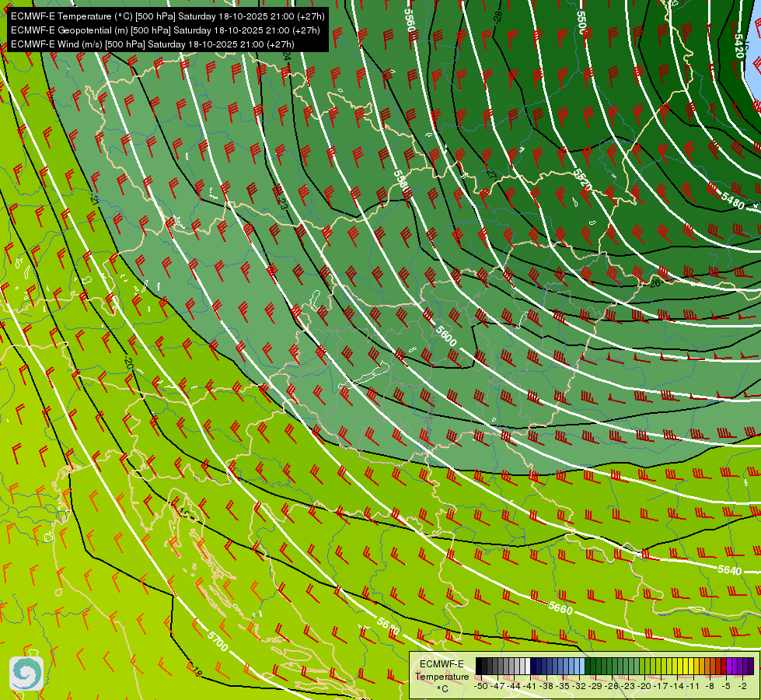The image size is (761, 700).
Task: Click the -28 isotherm label
Action: pos(498,17)
